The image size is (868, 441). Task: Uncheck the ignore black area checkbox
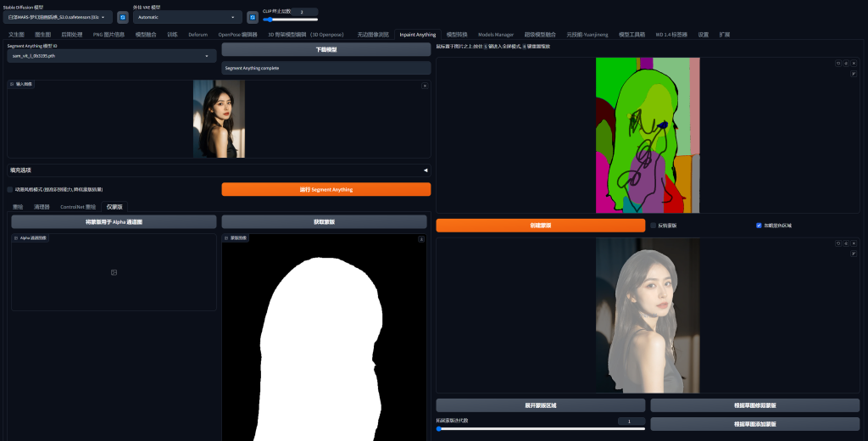tap(759, 226)
